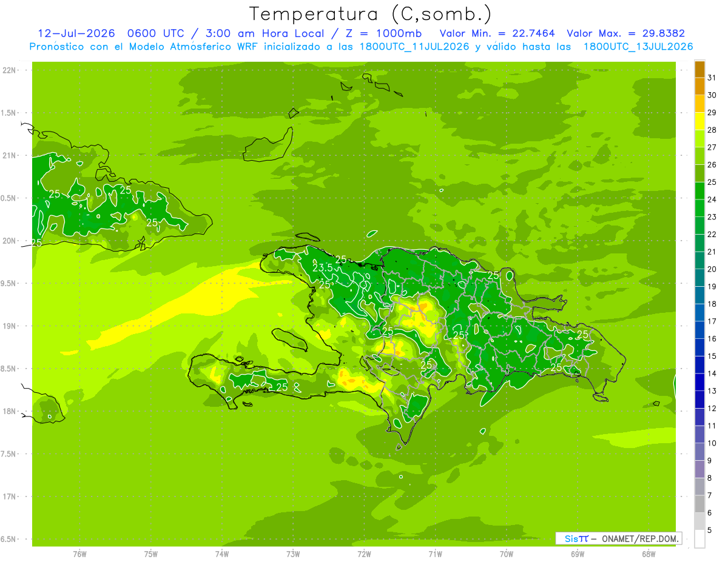Click the yellow legend swatch between 28 and 29
The height and width of the screenshot is (562, 728).
[x=699, y=121]
